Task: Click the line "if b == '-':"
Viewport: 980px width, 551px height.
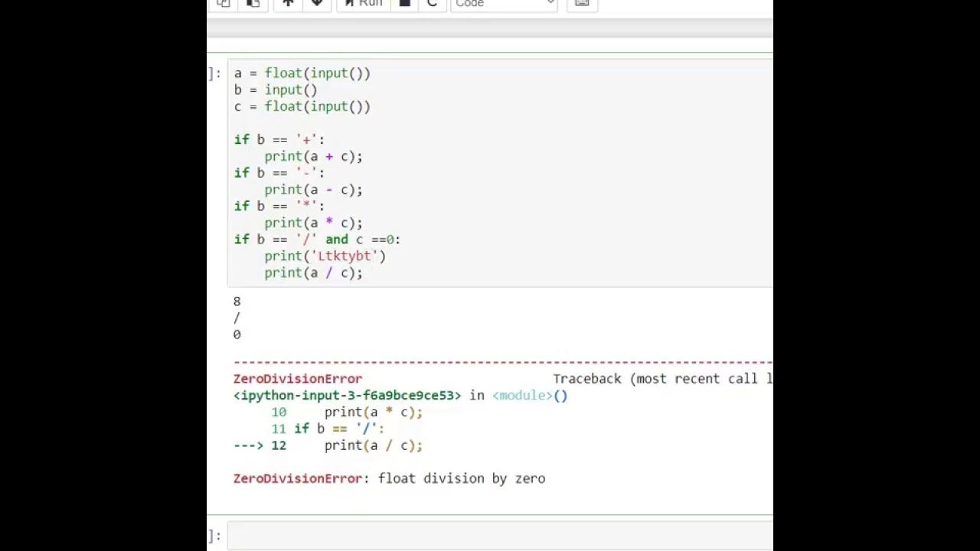Action: [279, 173]
